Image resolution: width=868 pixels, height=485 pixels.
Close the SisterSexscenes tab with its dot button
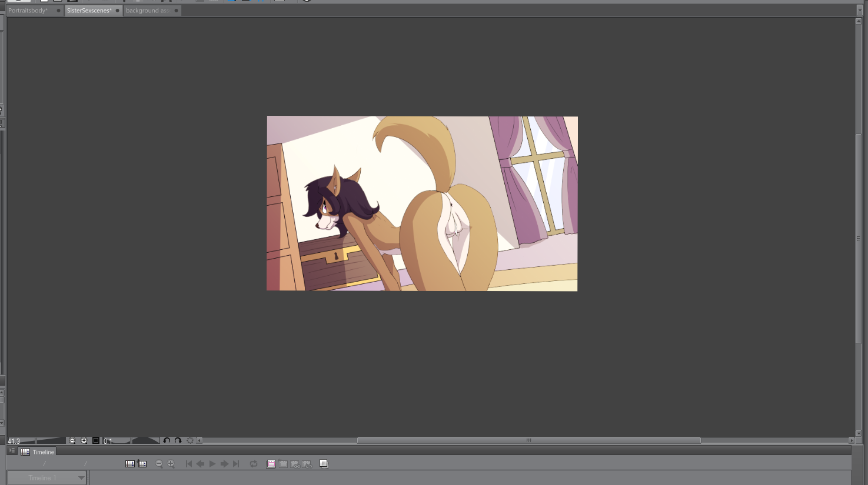[117, 11]
